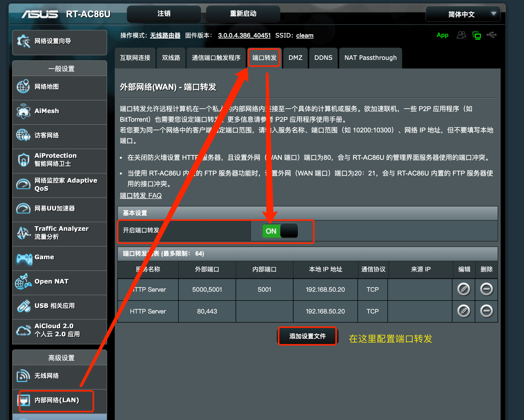Edit the 80,443 port forwarding rule

[x=464, y=311]
